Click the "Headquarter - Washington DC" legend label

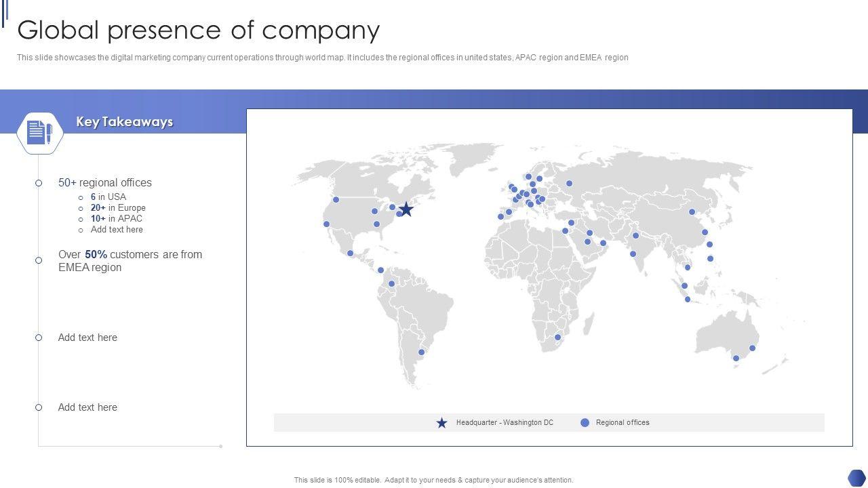pos(505,423)
